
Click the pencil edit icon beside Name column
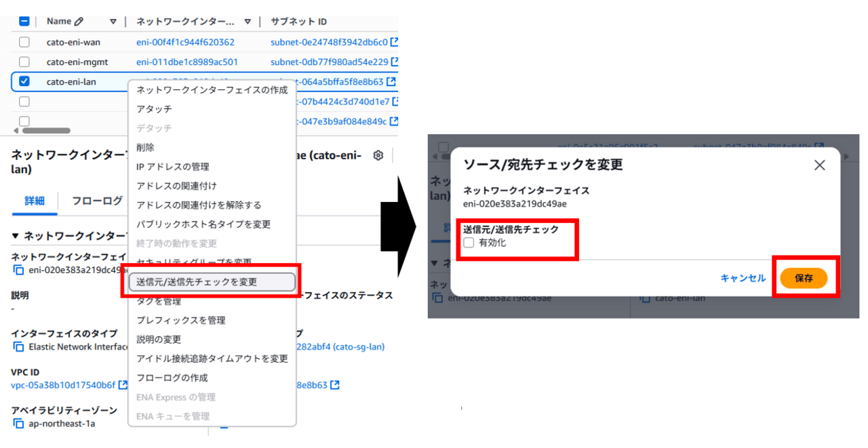click(x=79, y=22)
